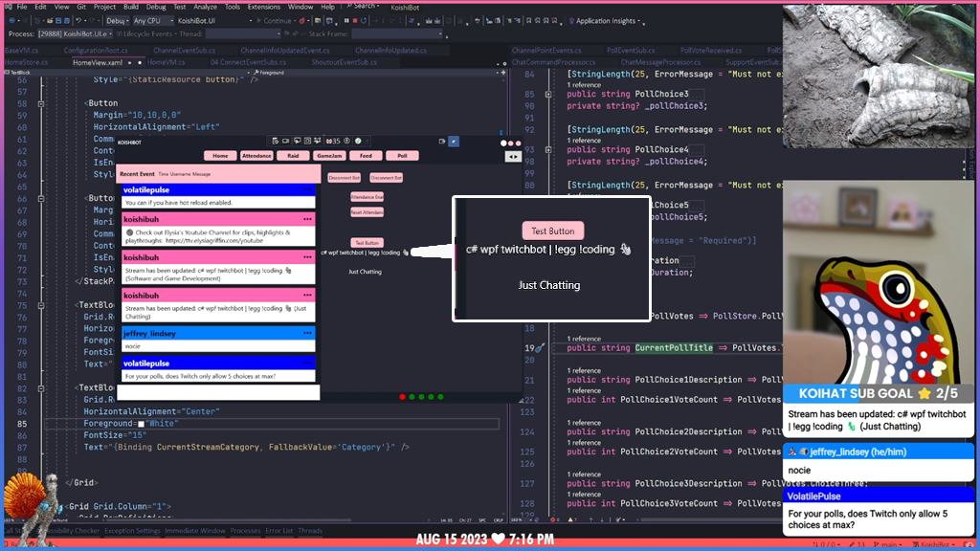
Task: Scan for accessibility issues icon in KoishiBot toolbar
Action: tap(346, 141)
